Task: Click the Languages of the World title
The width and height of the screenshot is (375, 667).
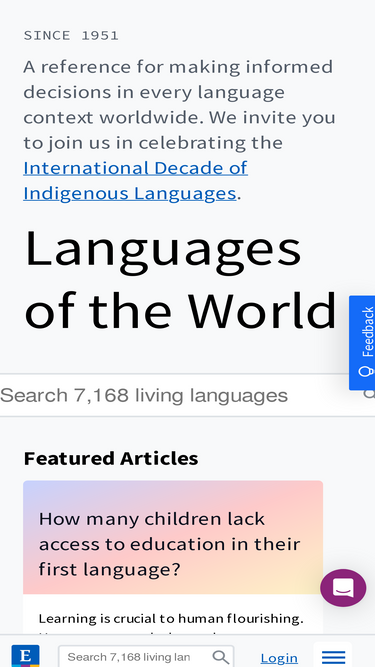Action: pos(181,280)
